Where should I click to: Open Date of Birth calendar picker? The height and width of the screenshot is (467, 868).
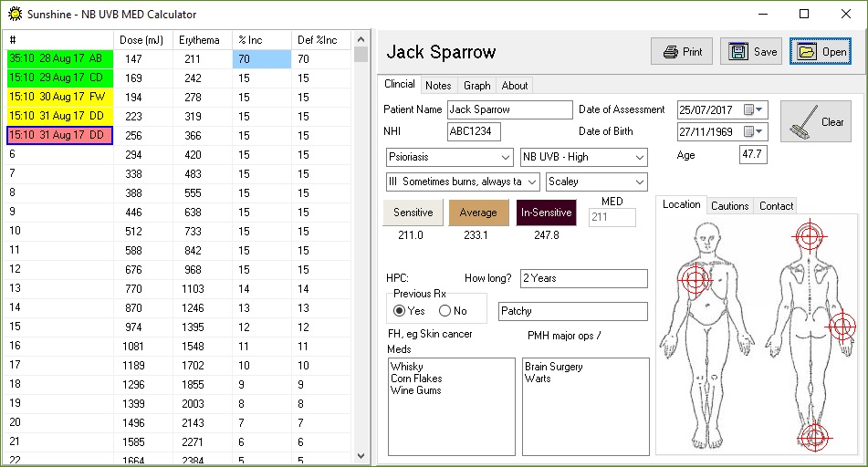[758, 132]
